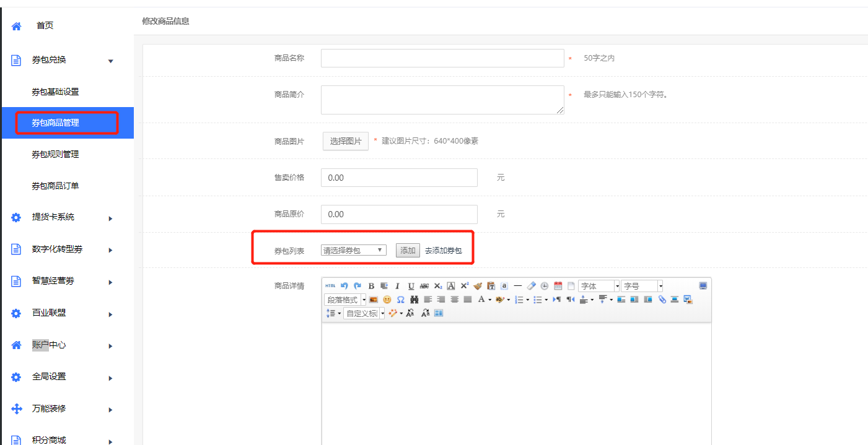
Task: Align text right in editor
Action: point(441,300)
